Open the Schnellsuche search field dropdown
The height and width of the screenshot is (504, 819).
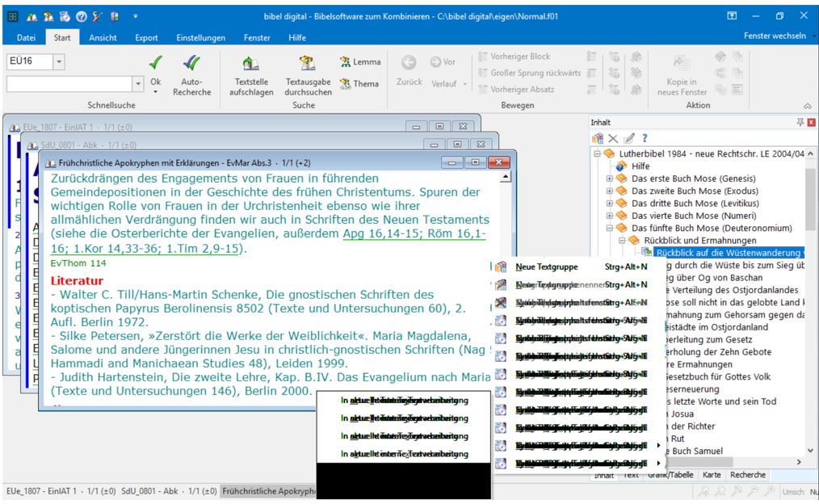138,83
